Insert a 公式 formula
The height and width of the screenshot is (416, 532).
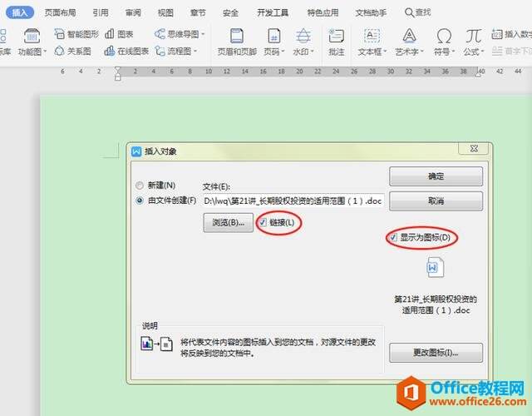(473, 42)
